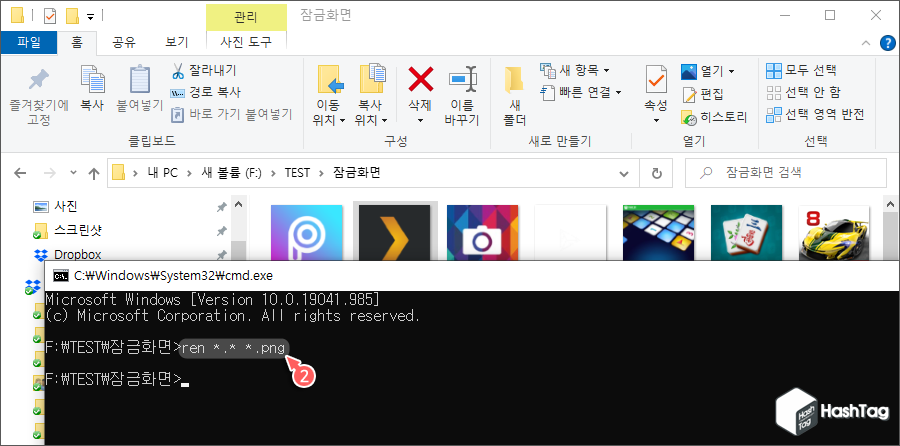Switch to the 공유 (Share) ribbon tab
Screen dimensions: 900x446
[x=123, y=42]
